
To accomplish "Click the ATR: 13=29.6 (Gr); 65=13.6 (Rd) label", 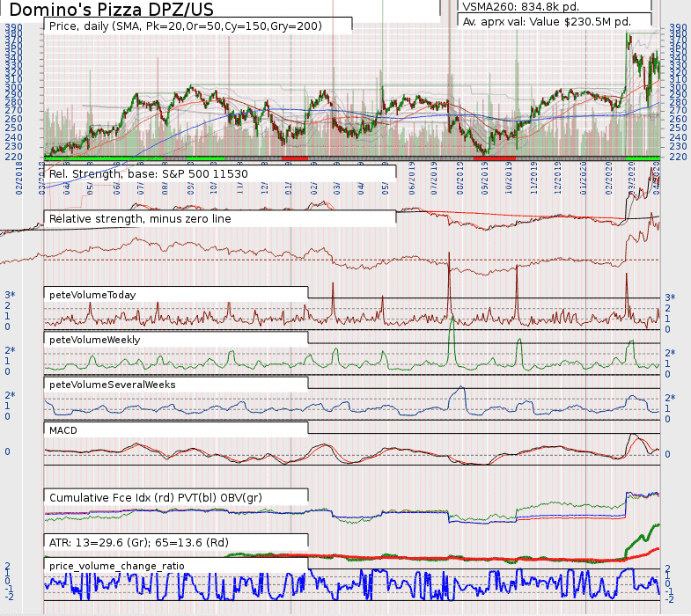I will 139,543.
